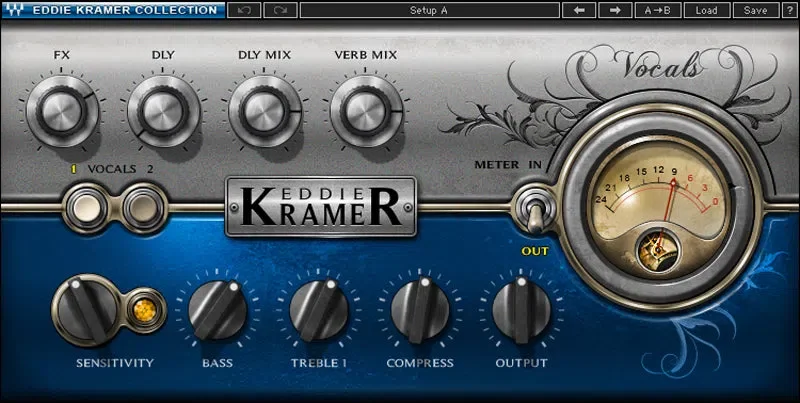Click the Save button
The height and width of the screenshot is (403, 800).
click(x=755, y=10)
